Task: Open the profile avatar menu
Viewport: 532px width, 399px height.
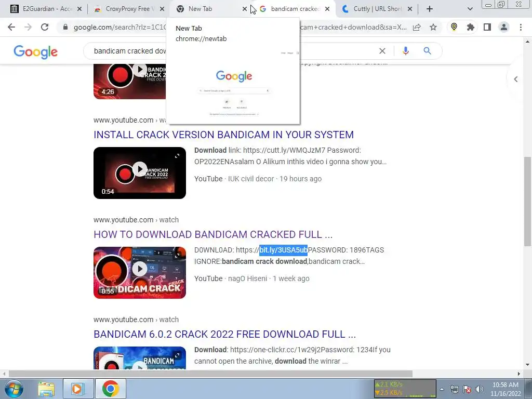Action: [504, 27]
